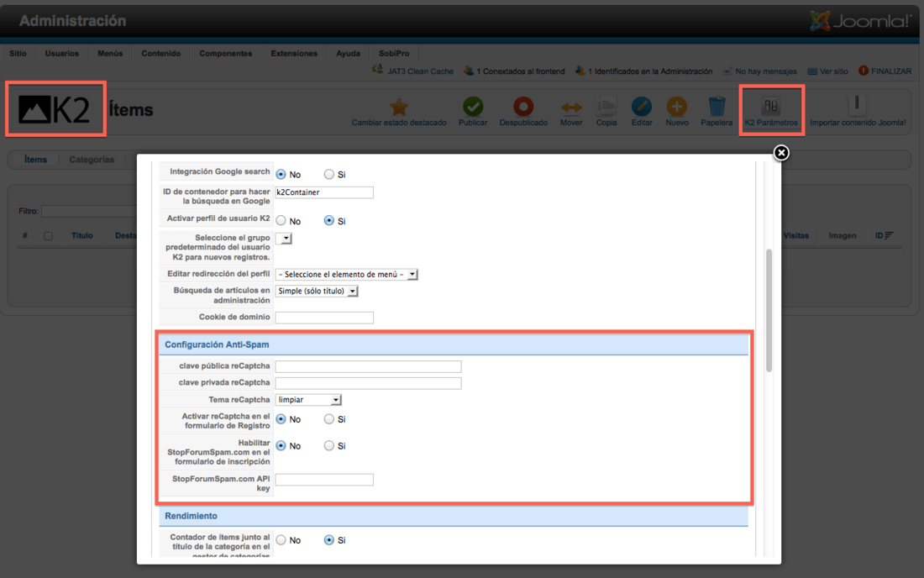The image size is (924, 578).
Task: Click the red Despublicado icon
Action: click(522, 107)
